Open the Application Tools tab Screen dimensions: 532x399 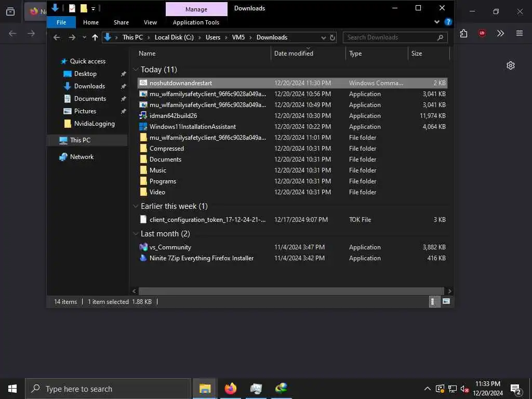pyautogui.click(x=196, y=22)
